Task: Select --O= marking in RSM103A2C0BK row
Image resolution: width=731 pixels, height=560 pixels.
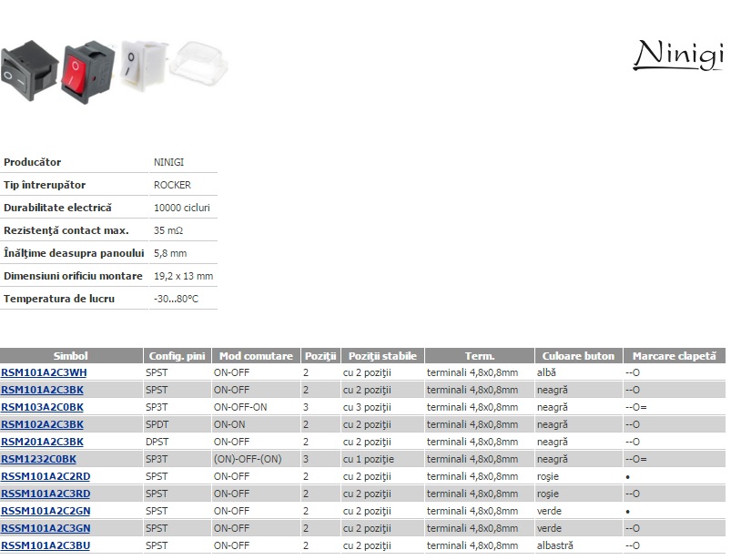Action: (636, 407)
